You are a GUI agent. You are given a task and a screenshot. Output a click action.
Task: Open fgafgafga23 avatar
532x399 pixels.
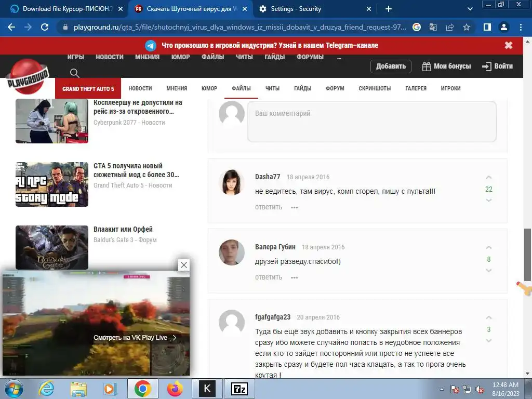[231, 322]
